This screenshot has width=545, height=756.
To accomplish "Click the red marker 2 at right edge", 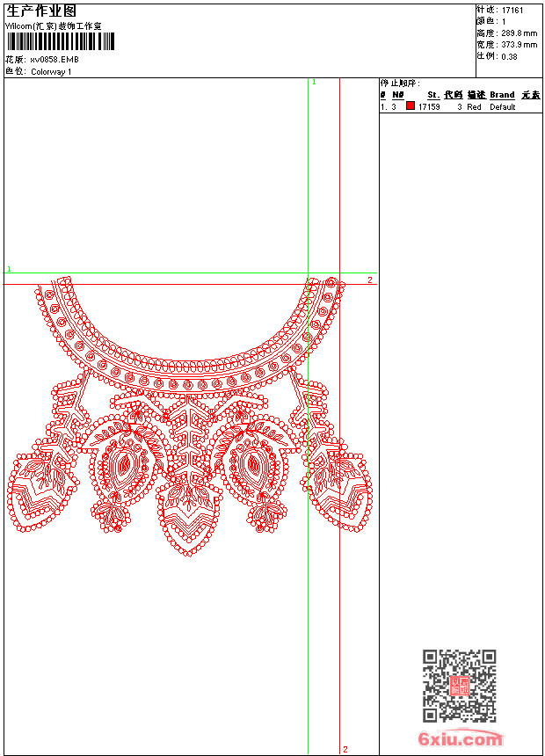I will (370, 280).
